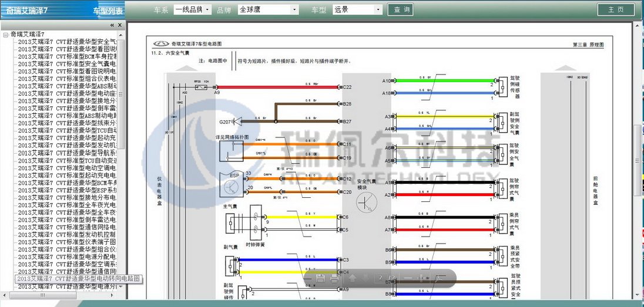Screen dimensions: 644x307
Task: Open the 车系 dropdown showing 一线品牌
Action: coord(197,10)
